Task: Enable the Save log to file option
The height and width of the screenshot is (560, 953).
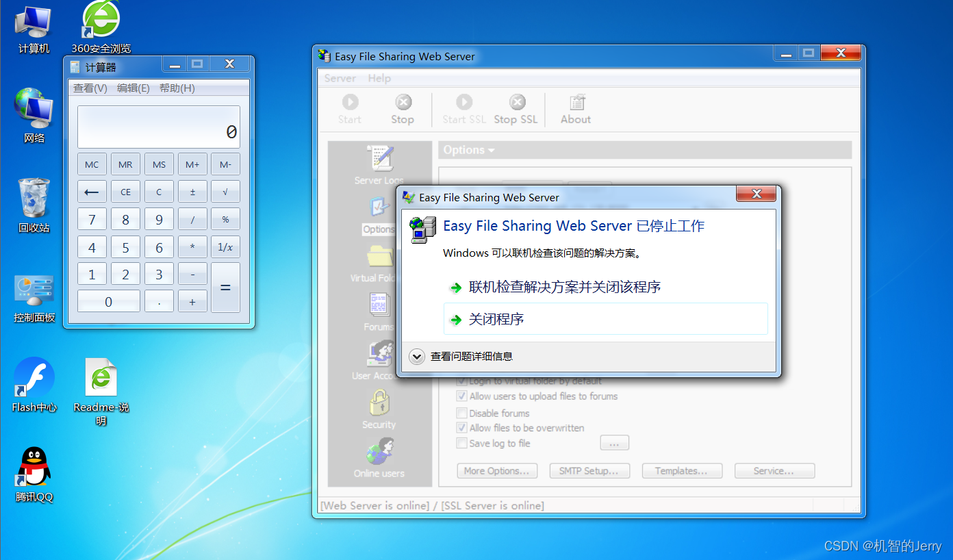Action: click(x=462, y=443)
